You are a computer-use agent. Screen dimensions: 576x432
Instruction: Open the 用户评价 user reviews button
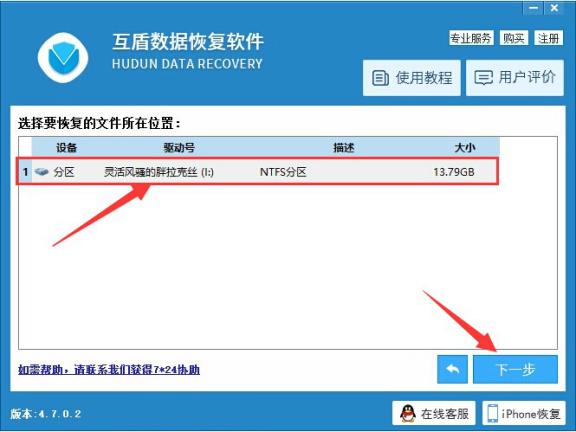click(x=515, y=78)
